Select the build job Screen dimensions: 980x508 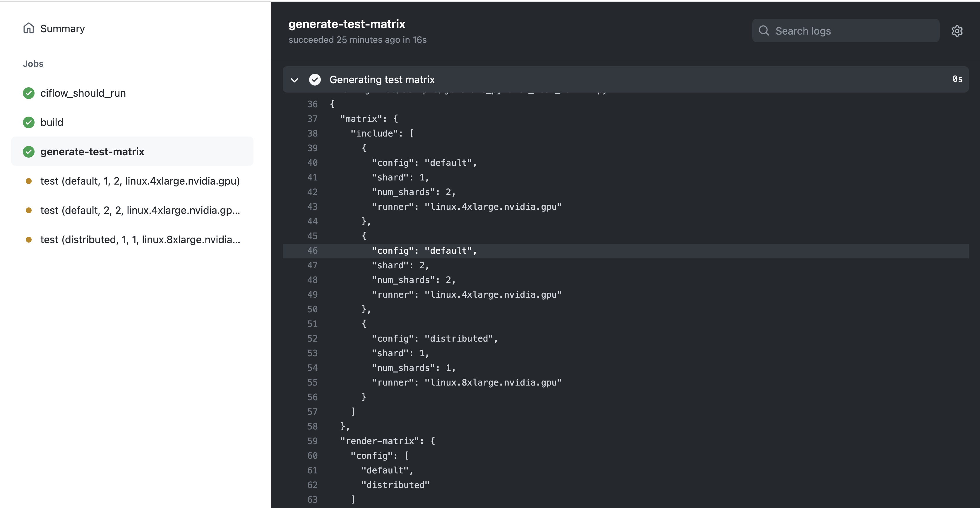coord(52,122)
